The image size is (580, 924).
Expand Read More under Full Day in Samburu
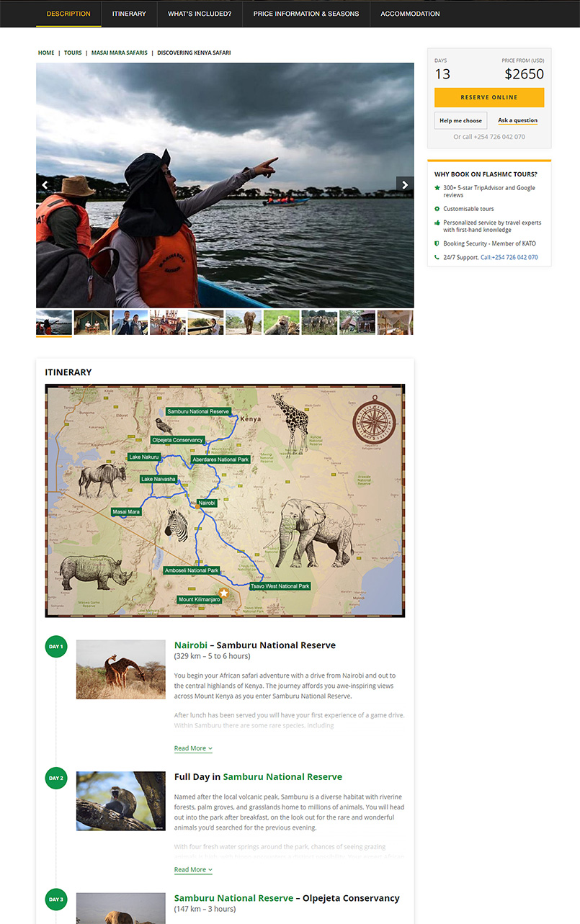click(x=193, y=869)
